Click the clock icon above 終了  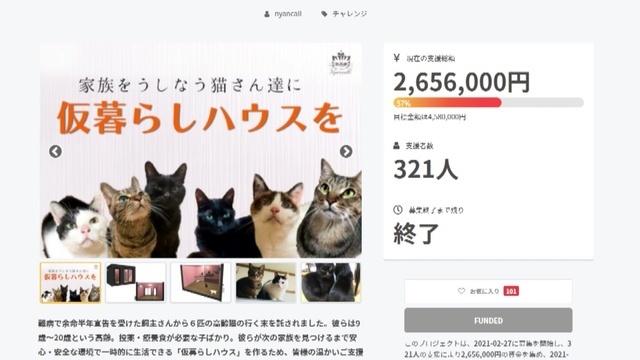[x=398, y=210]
